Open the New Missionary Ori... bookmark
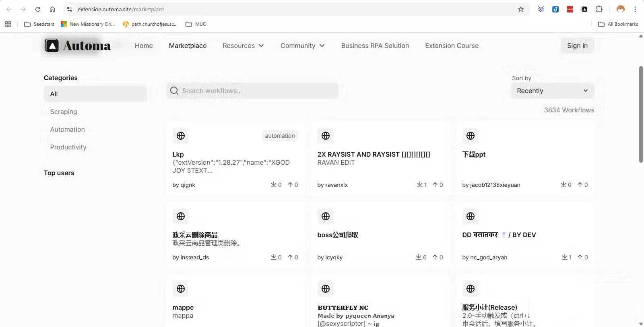Viewport: 644px width, 327px height. point(88,24)
